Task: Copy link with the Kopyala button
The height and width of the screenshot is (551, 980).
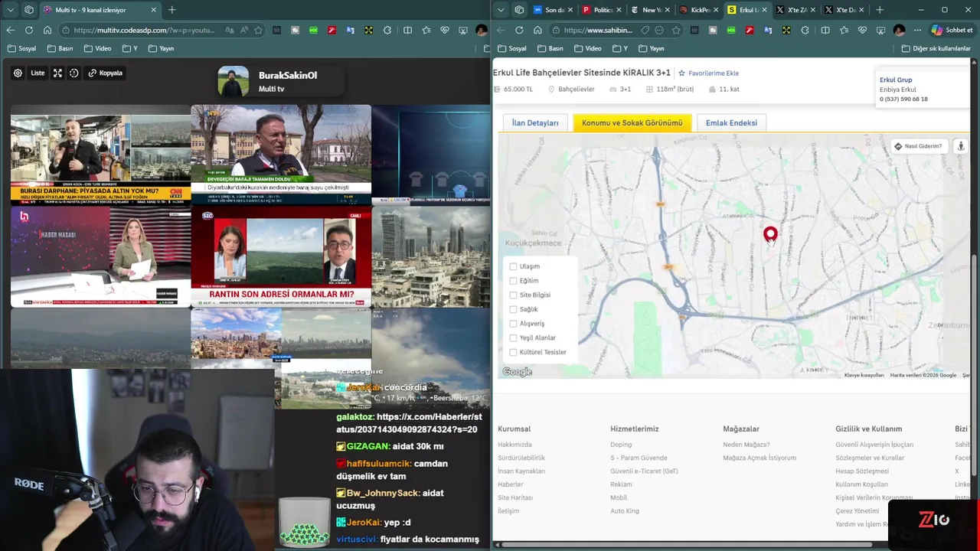Action: pos(106,73)
